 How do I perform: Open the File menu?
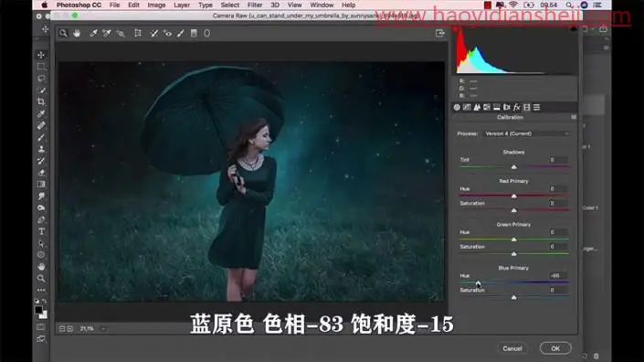click(x=114, y=5)
